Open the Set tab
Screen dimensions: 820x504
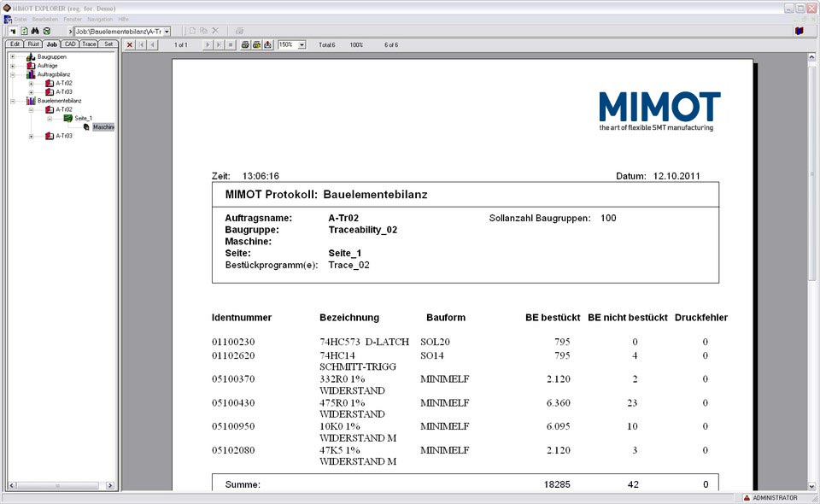click(x=108, y=44)
